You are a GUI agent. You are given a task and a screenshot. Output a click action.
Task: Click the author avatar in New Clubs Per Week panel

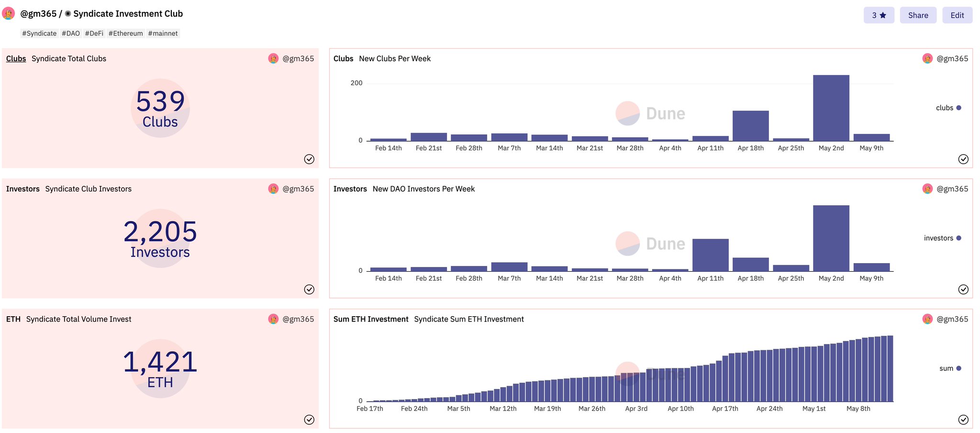[x=927, y=58]
